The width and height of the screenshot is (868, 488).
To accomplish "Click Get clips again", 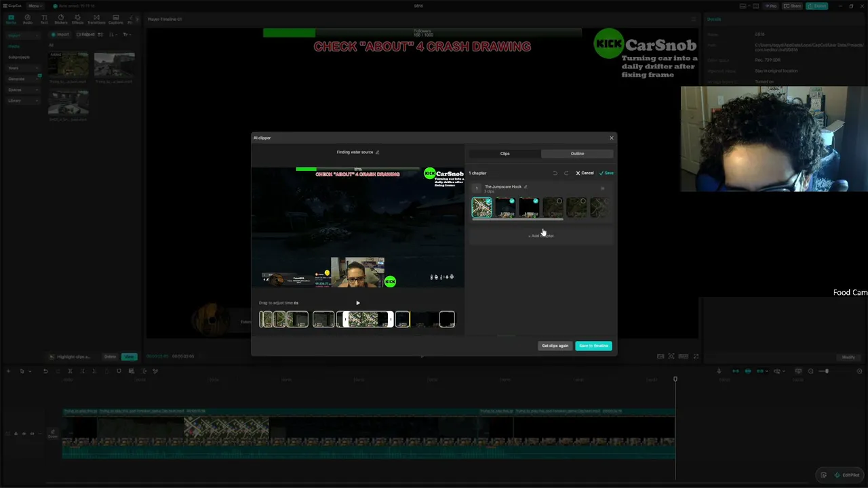I will coord(555,346).
